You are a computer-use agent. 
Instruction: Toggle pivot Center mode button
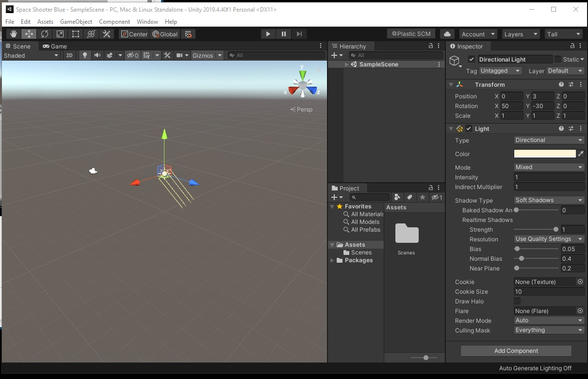click(134, 34)
